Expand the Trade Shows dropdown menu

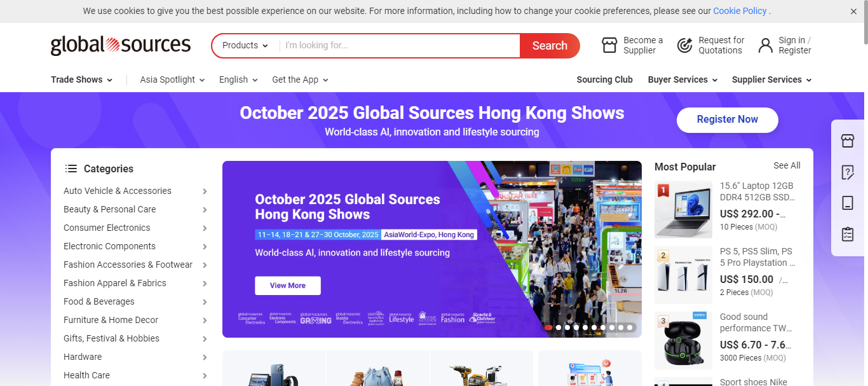81,79
